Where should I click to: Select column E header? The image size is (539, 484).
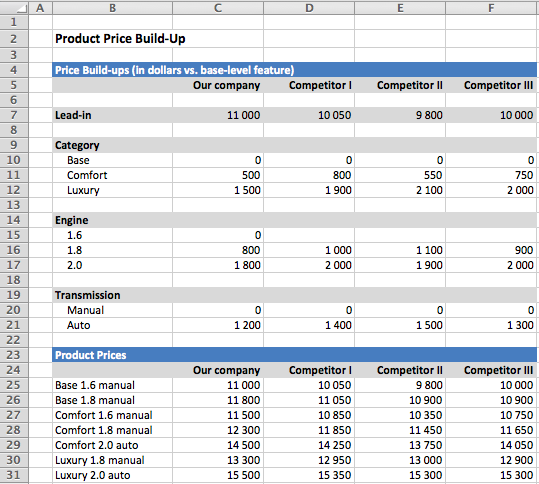point(400,8)
